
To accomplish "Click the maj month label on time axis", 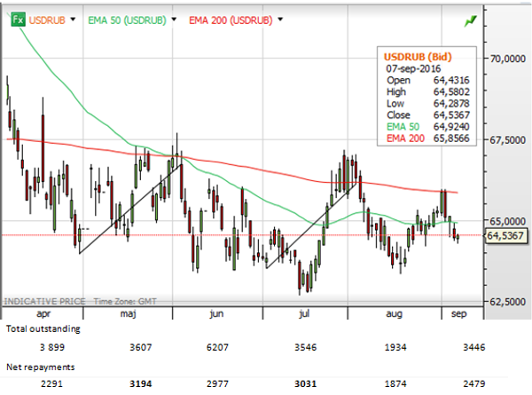I will 129,313.
